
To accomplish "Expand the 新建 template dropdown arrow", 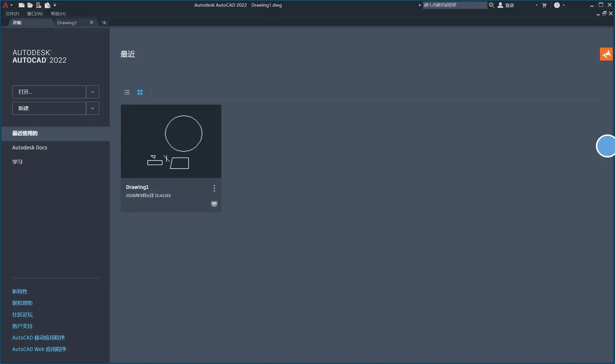I will click(92, 108).
